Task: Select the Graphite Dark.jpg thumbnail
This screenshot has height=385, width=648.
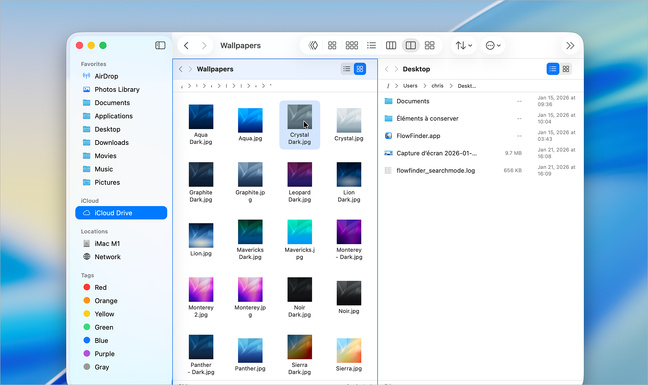Action: pos(201,174)
